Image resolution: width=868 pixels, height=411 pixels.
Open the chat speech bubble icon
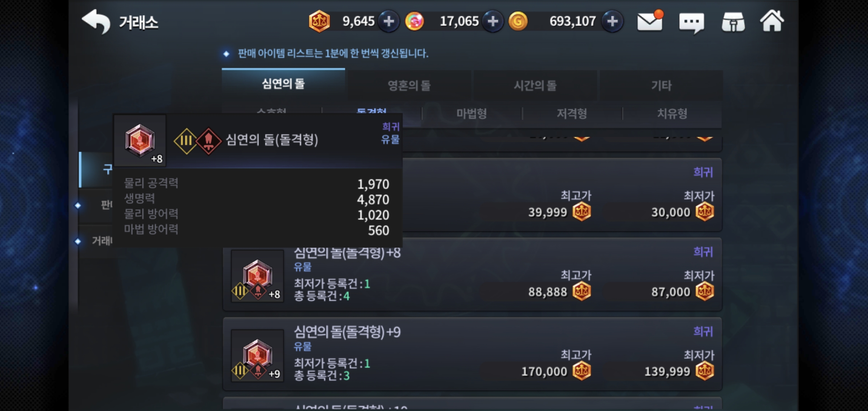pyautogui.click(x=691, y=23)
